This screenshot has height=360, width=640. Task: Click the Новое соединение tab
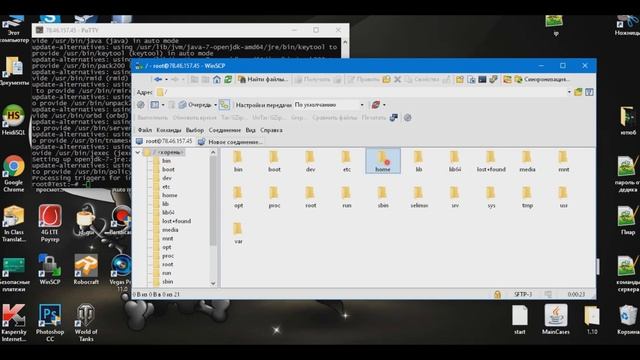231,142
